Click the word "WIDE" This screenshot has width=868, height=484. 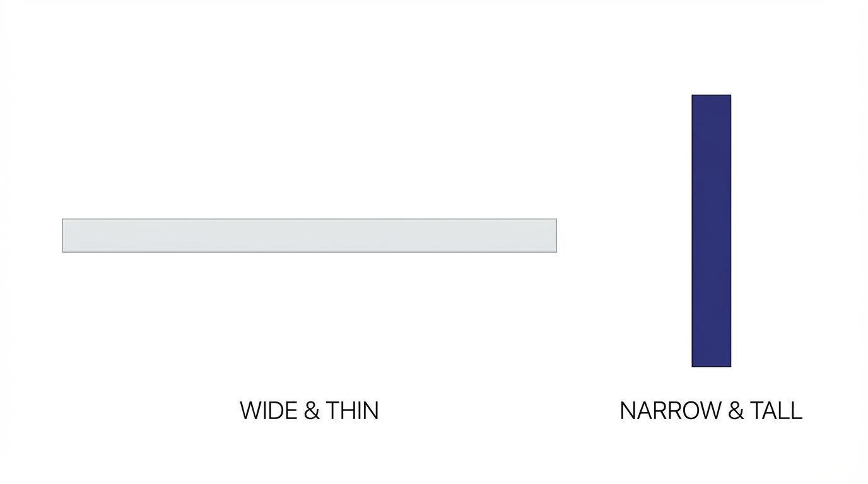(268, 411)
